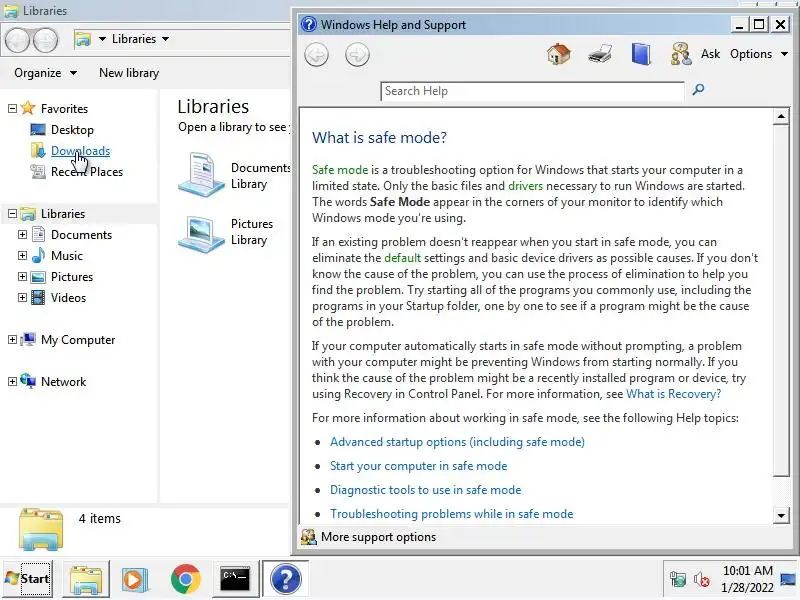
Task: Click the Search Help magnifier icon
Action: pyautogui.click(x=698, y=90)
